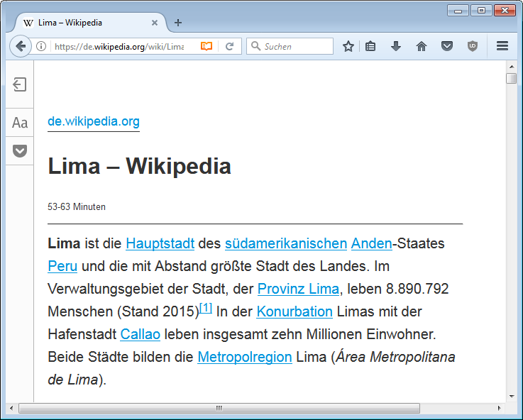Open the de.wikipedia.org link
The width and height of the screenshot is (523, 420).
click(94, 121)
